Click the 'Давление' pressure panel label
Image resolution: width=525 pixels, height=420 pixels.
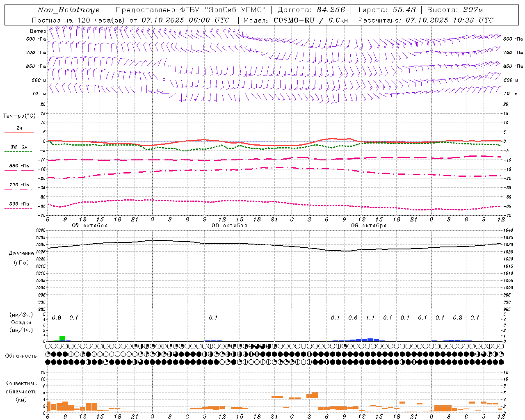21,253
